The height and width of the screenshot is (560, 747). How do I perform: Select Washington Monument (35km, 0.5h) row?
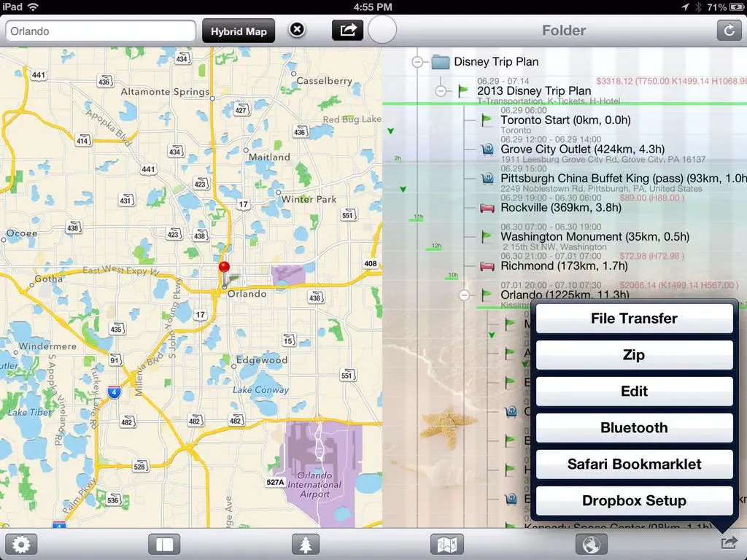pos(595,237)
